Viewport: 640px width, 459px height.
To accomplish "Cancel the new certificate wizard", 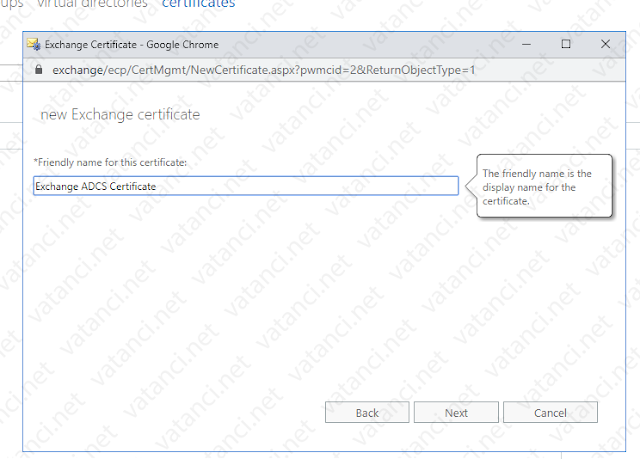I will point(550,412).
